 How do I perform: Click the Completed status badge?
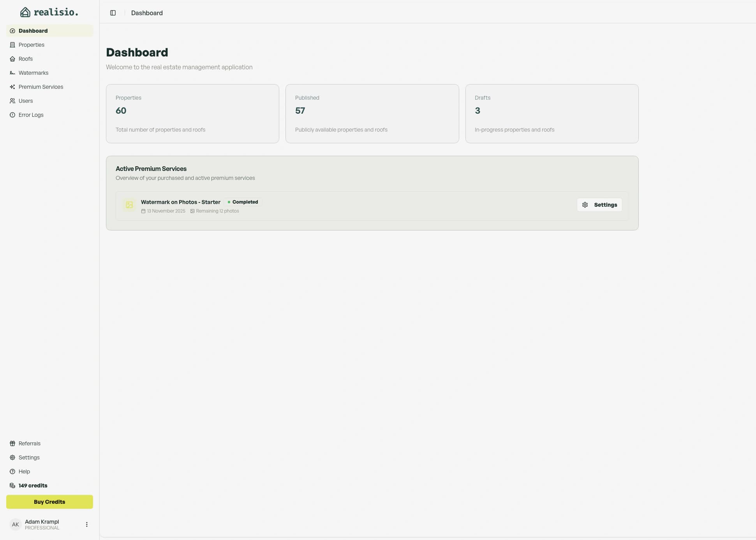tap(243, 202)
